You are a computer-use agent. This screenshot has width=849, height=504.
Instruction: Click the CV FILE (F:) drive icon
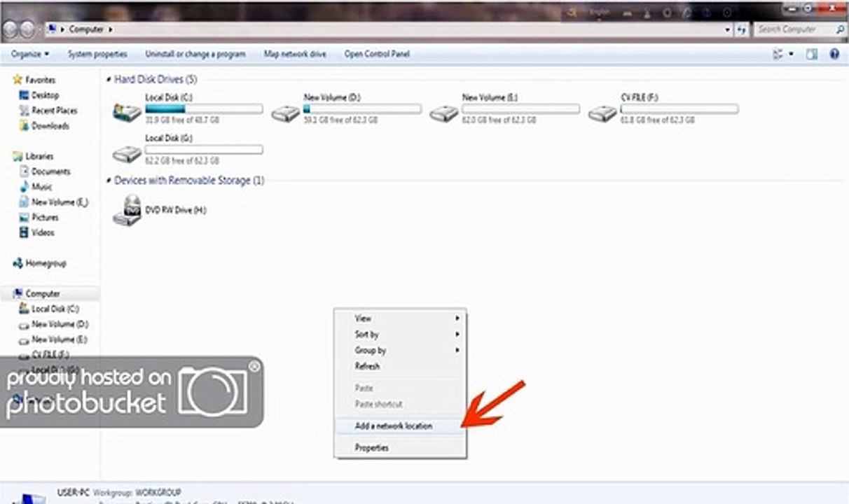pyautogui.click(x=602, y=113)
